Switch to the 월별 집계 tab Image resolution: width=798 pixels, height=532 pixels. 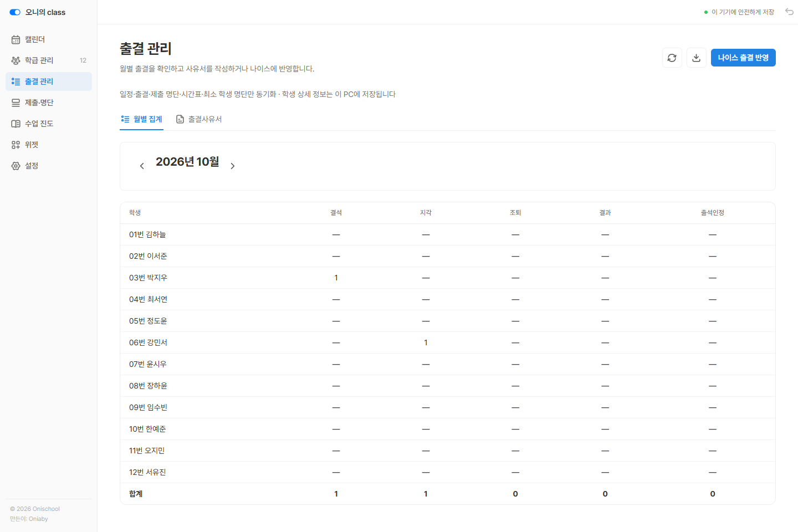point(141,119)
